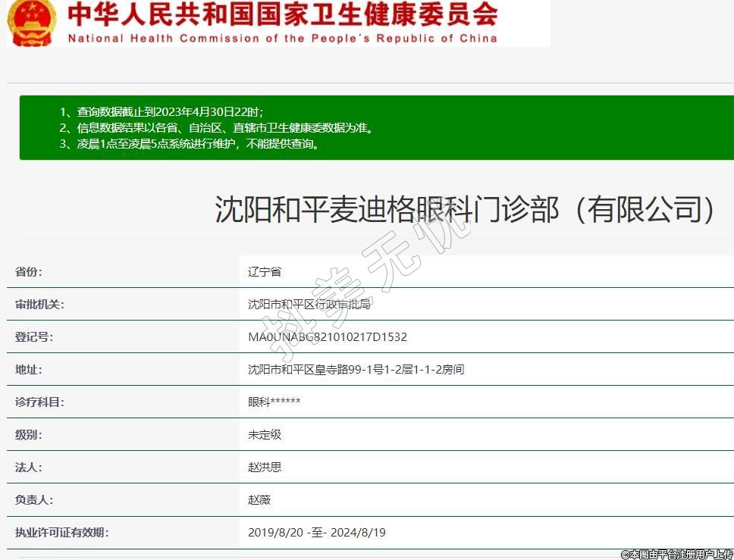Viewport: 734px width, 560px height.
Task: Click the National Health Commission English subtitle
Action: (282, 38)
